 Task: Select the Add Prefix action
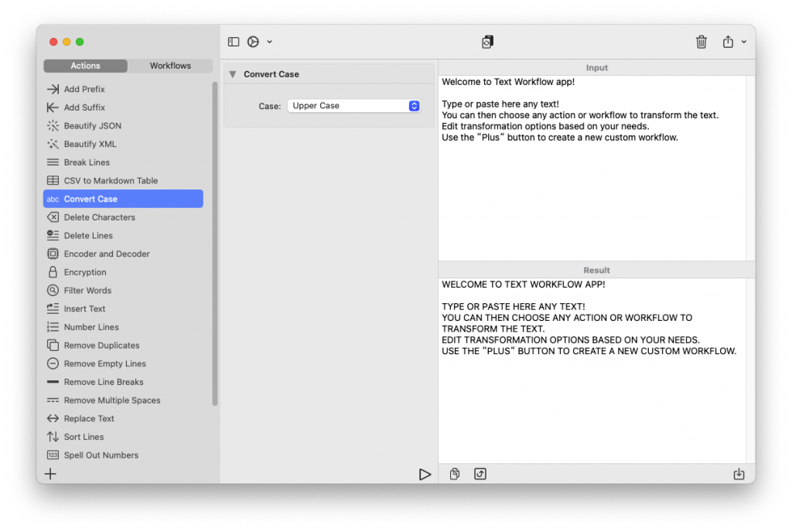coord(123,89)
